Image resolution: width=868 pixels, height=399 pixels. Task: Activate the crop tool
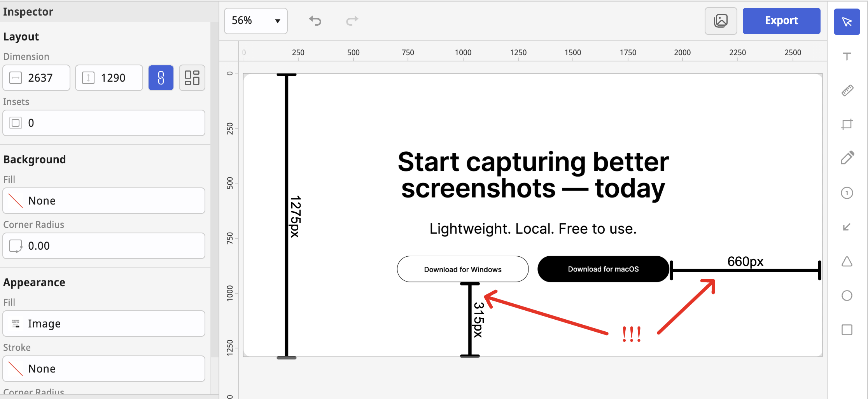[x=847, y=124]
